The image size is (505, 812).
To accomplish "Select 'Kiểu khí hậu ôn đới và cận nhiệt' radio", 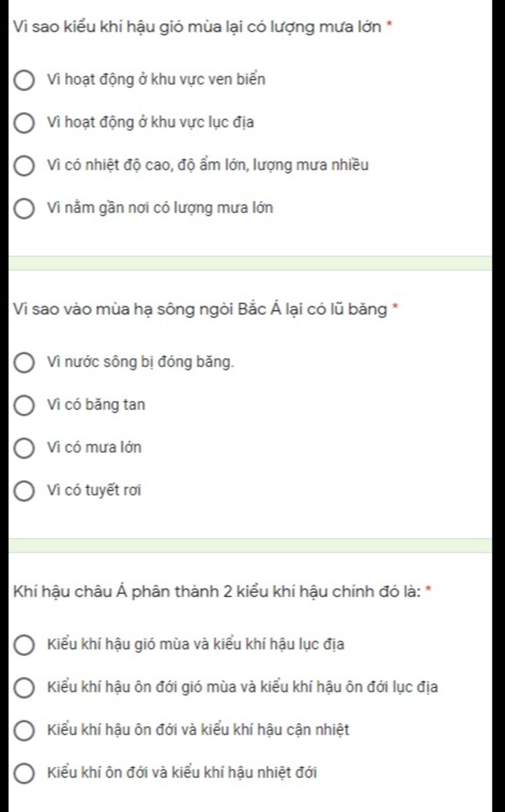I will (x=24, y=730).
